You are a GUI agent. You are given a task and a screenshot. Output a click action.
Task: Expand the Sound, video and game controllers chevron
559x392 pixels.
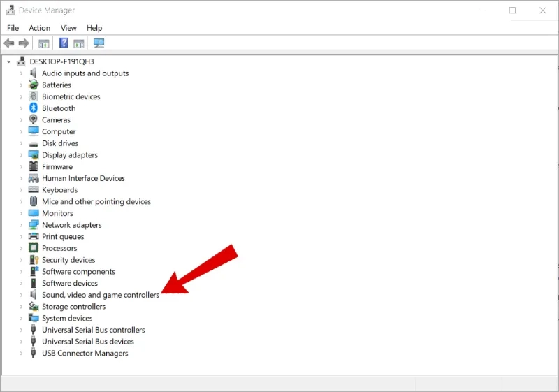pos(21,295)
